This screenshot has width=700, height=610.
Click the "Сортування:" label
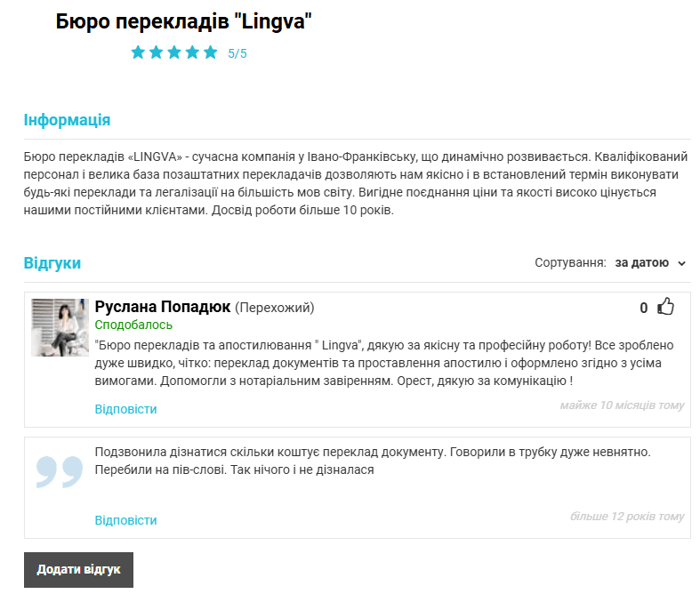[570, 263]
